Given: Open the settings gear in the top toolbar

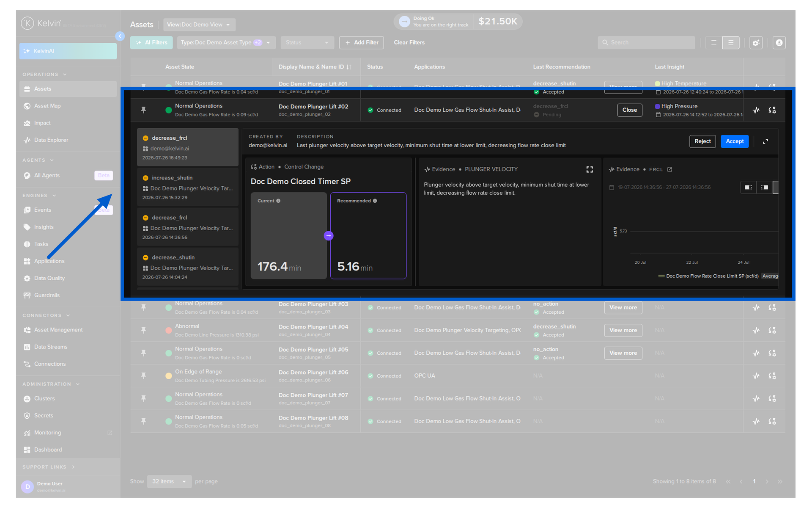Looking at the screenshot, I should click(x=756, y=43).
